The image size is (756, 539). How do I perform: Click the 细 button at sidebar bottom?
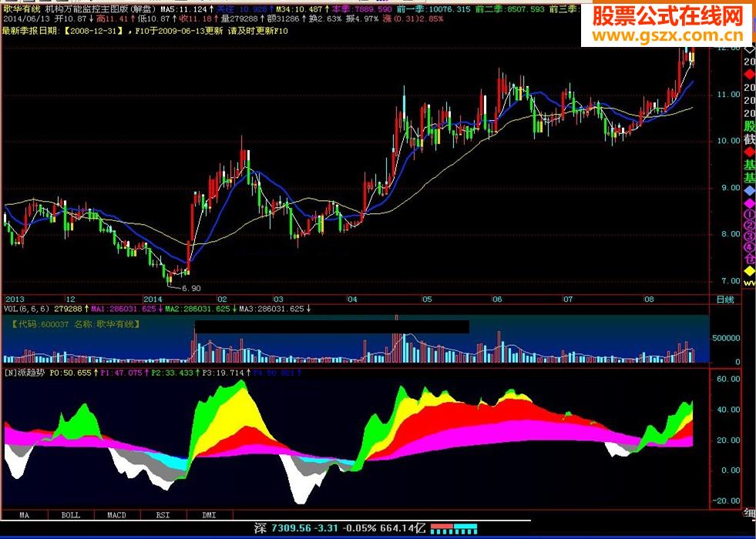coord(750,514)
